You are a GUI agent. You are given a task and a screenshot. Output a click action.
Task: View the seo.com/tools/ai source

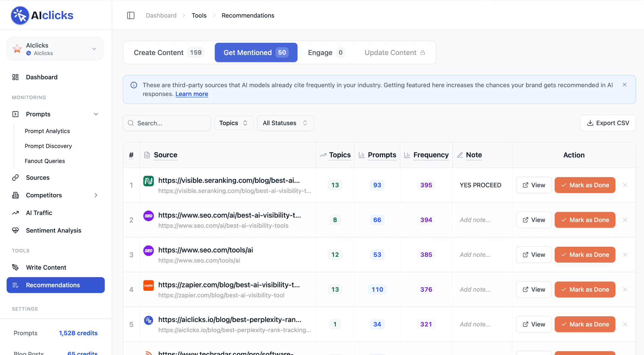coord(534,255)
